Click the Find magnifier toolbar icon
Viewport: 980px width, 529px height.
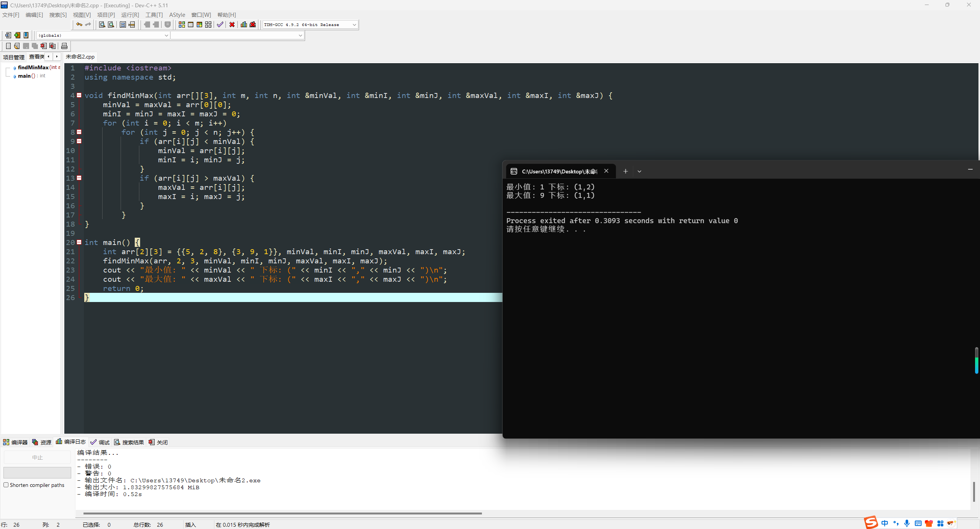tap(102, 24)
